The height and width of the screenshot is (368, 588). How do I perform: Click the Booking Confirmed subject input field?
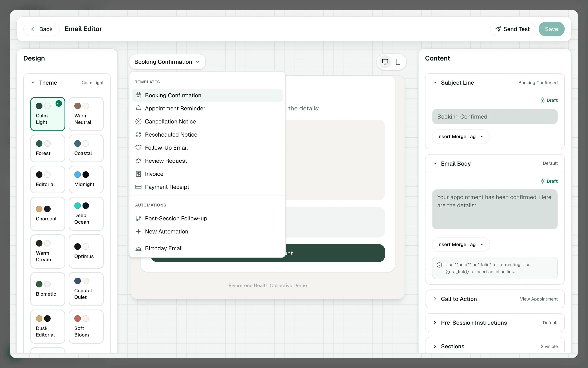[495, 117]
